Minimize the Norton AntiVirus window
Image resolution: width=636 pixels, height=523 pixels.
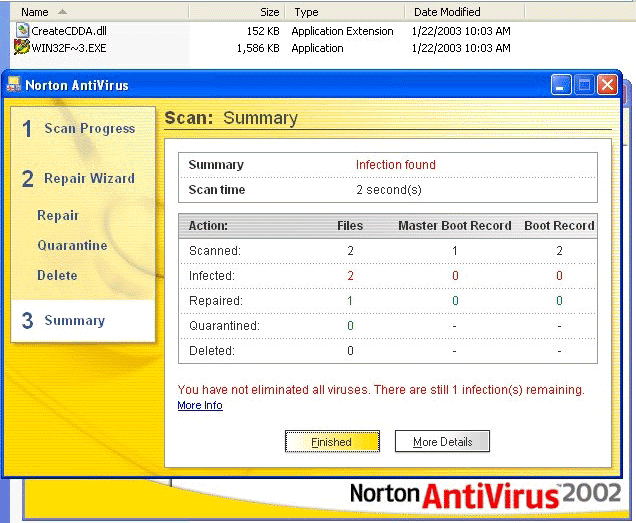[x=562, y=85]
